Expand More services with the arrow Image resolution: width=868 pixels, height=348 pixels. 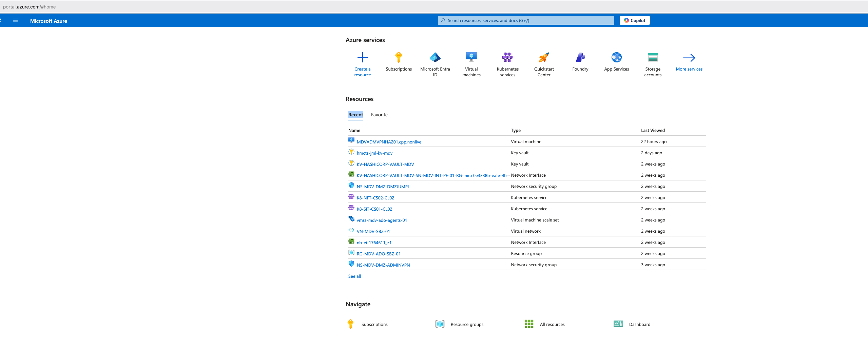point(689,58)
